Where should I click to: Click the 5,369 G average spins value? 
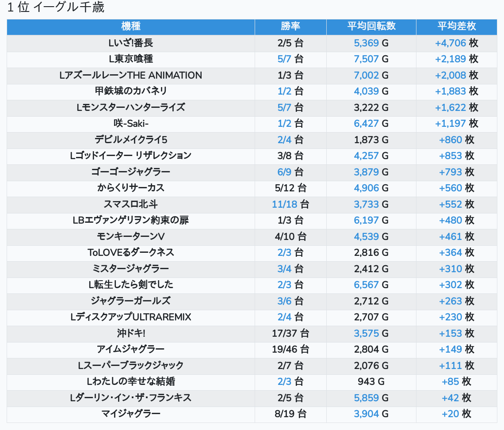(371, 43)
